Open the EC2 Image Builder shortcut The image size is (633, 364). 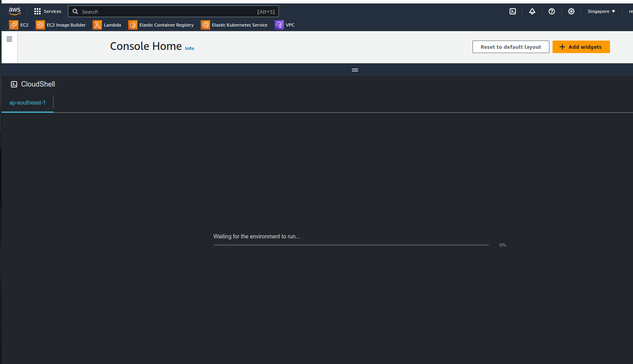coord(61,25)
